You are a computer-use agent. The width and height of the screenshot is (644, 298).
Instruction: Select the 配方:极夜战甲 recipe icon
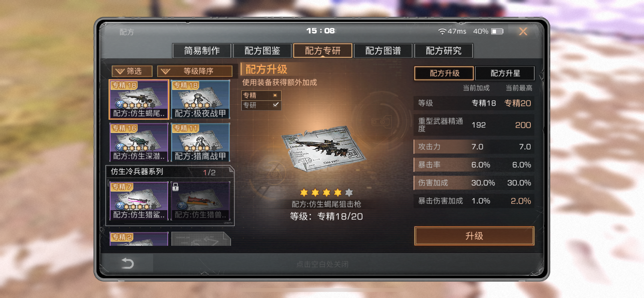(x=200, y=99)
